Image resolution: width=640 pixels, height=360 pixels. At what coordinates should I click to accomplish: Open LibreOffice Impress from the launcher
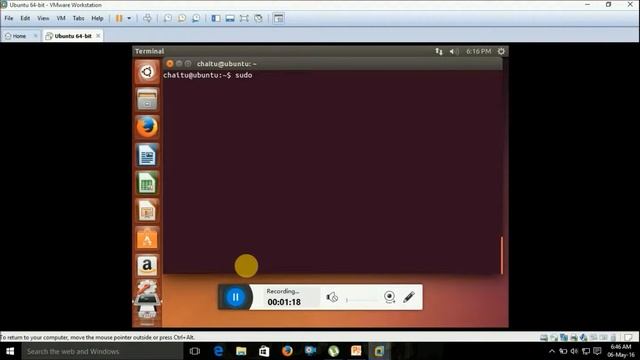click(147, 210)
